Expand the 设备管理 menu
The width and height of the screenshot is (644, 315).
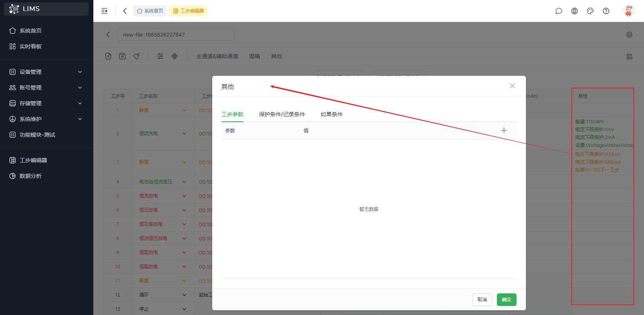pos(46,72)
